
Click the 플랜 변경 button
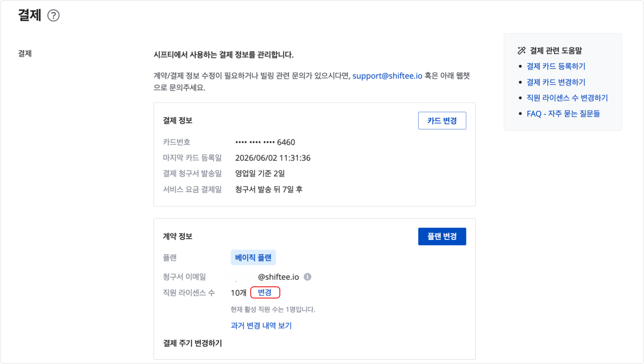pyautogui.click(x=442, y=237)
